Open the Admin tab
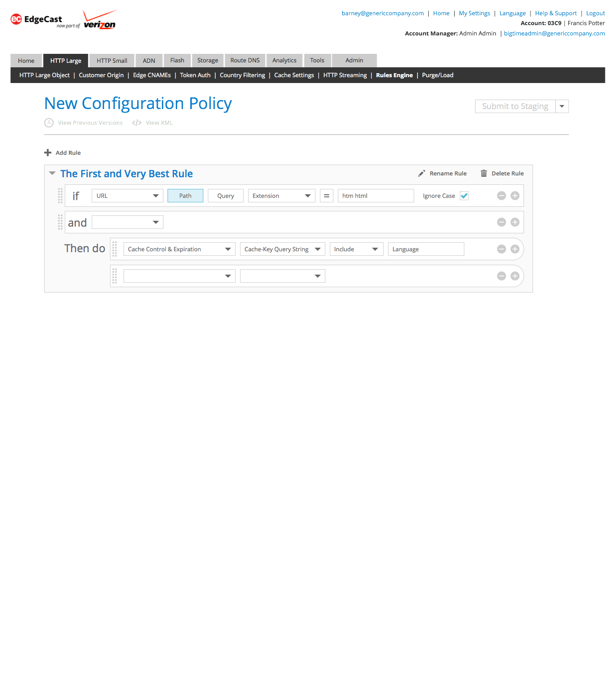Screen dimensions: 613x700 (354, 61)
